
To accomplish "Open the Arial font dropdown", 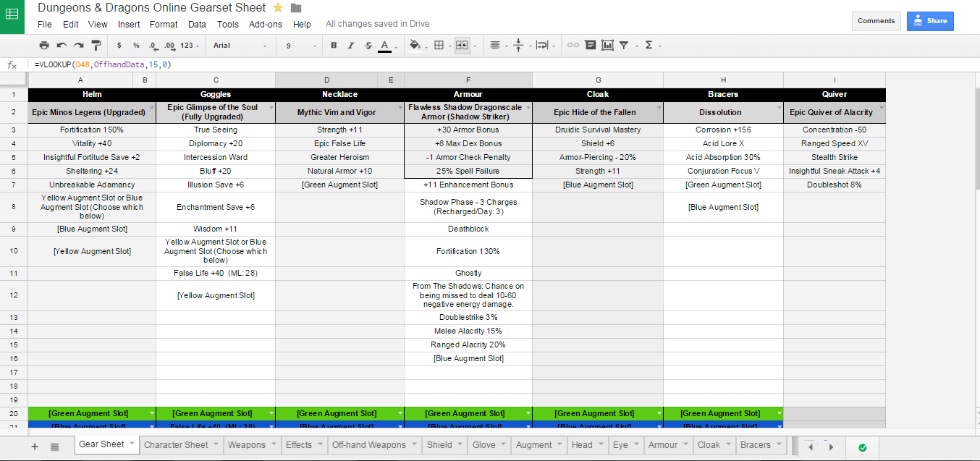I will (240, 45).
